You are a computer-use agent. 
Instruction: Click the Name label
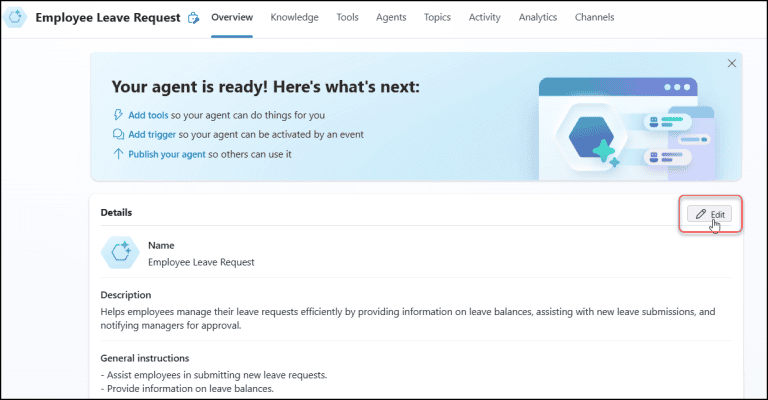161,245
